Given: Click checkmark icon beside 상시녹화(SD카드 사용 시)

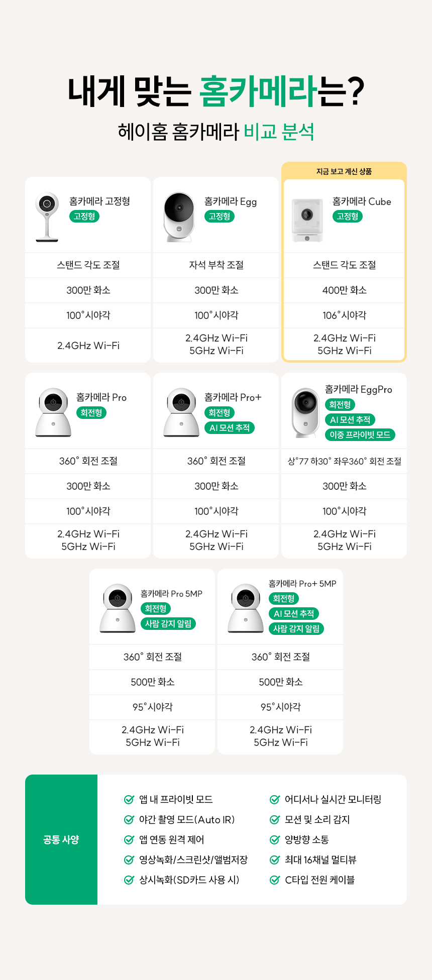Looking at the screenshot, I should [129, 880].
